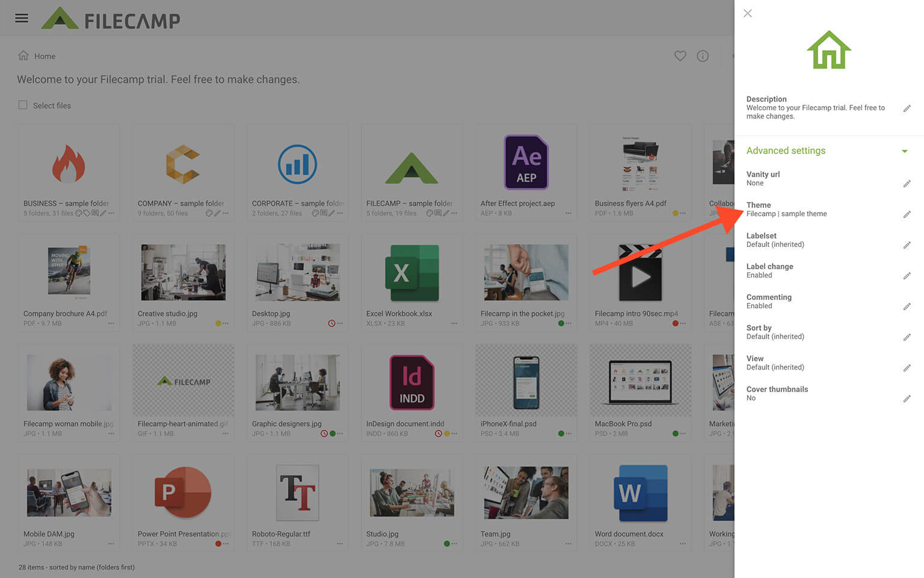Click the Filecamp logo
The height and width of the screenshot is (578, 924).
tap(111, 19)
